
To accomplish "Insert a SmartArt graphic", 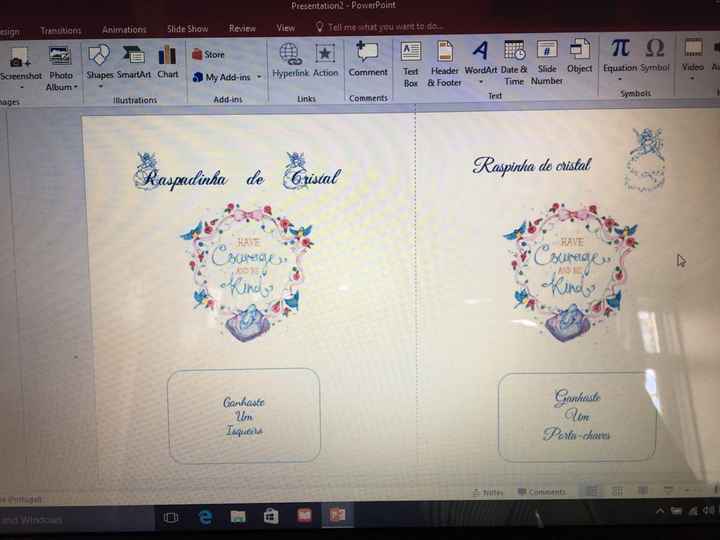I will point(134,62).
